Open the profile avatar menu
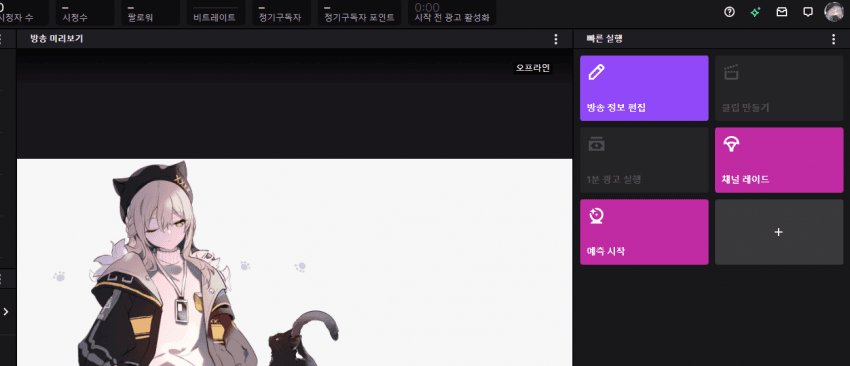Viewport: 850px width, 366px height. point(834,12)
